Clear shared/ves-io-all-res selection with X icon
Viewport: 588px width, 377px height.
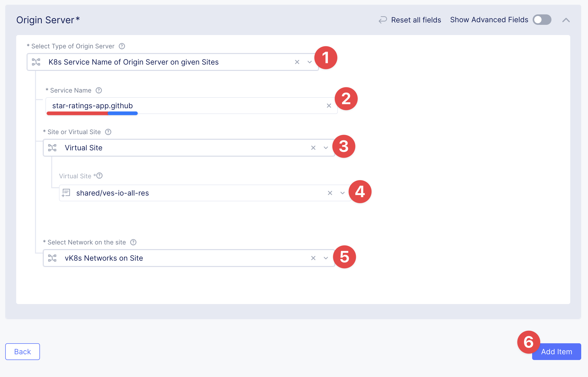(x=330, y=193)
